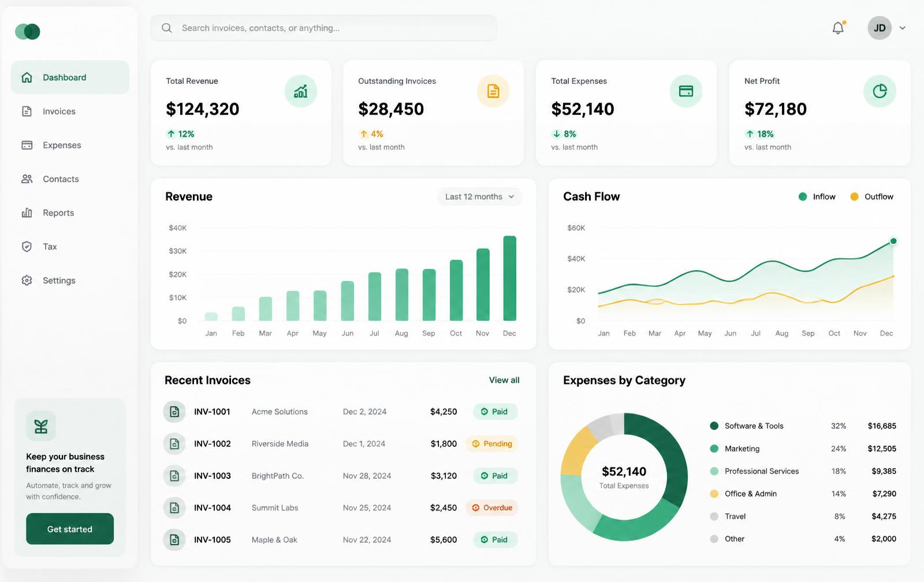
Task: Click the INV-1004 invoice document icon
Action: coord(174,508)
